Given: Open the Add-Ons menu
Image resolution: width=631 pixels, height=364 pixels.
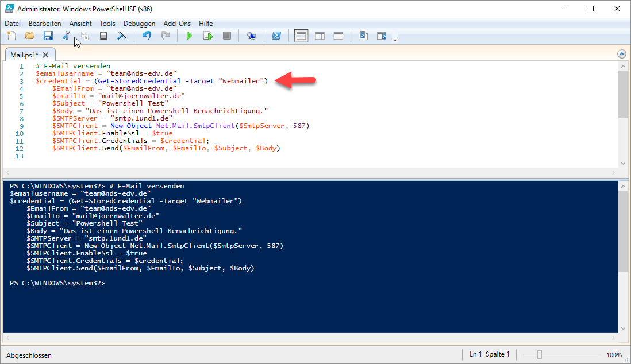Looking at the screenshot, I should tap(176, 24).
